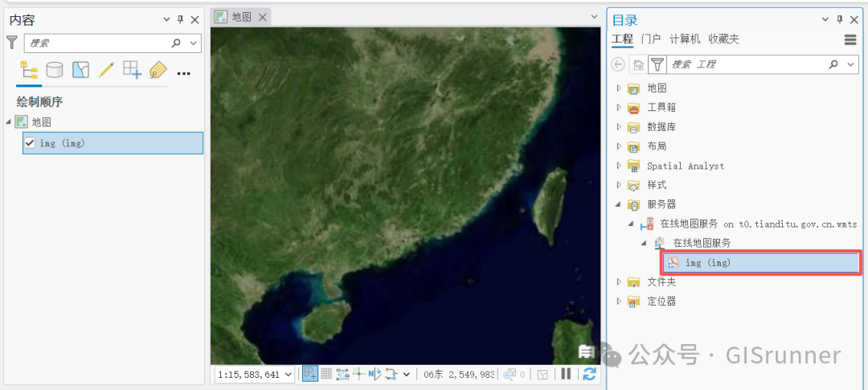This screenshot has height=390, width=868.
Task: Select the 数据库 item in Catalog tree
Action: click(661, 127)
